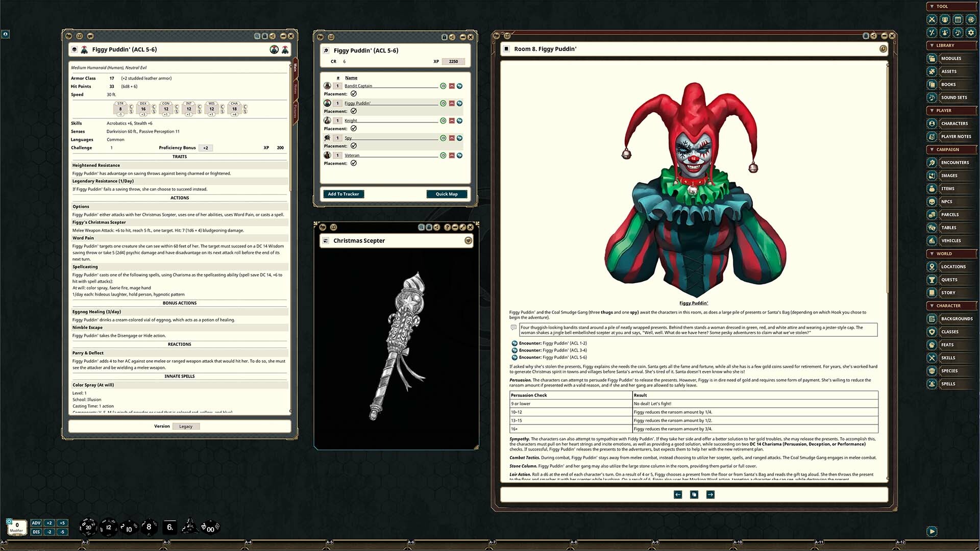This screenshot has width=980, height=551.
Task: Toggle Placement checkmark for Bandit Captain
Action: tap(355, 94)
